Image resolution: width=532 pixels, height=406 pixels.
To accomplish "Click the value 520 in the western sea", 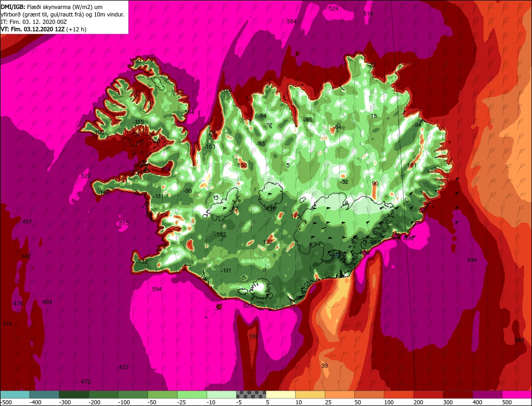I will [x=86, y=176].
